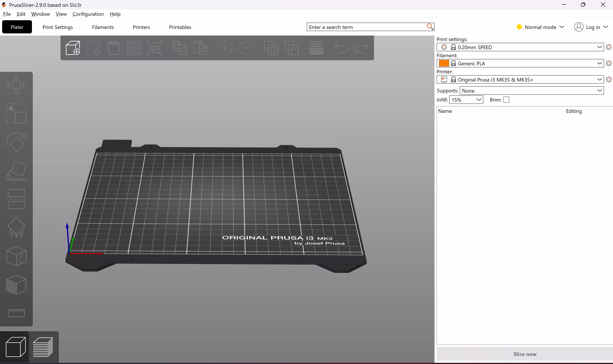This screenshot has height=364, width=613.
Task: Expand the Original Prusa i3 MK3S printer dropdown
Action: (520, 79)
